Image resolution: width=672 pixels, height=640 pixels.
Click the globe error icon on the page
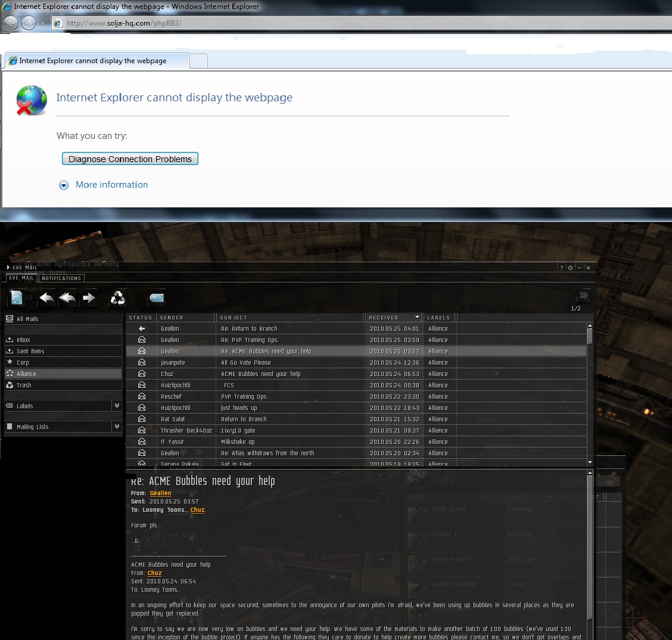[32, 101]
